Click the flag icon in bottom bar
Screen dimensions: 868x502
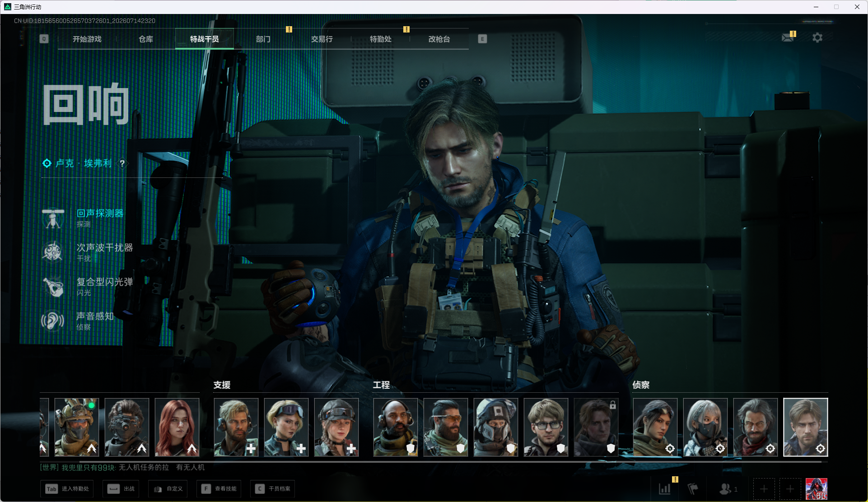(692, 489)
